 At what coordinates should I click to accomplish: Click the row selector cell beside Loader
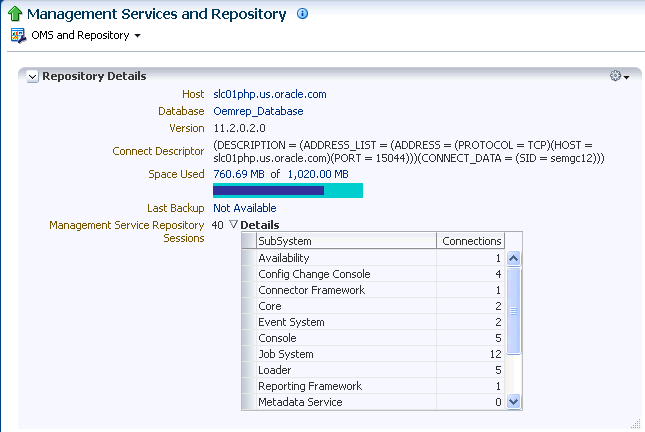(x=249, y=370)
